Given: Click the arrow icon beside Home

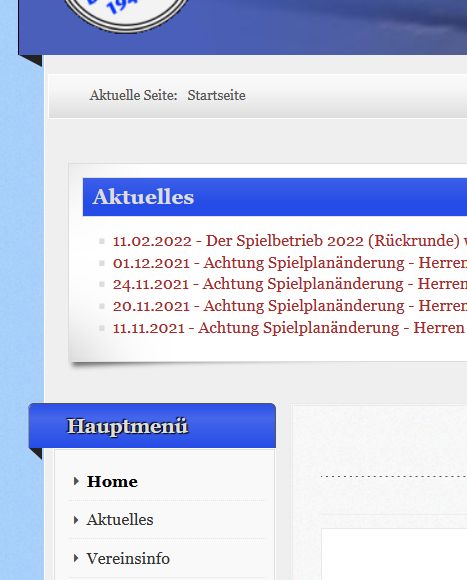Looking at the screenshot, I should tap(76, 481).
